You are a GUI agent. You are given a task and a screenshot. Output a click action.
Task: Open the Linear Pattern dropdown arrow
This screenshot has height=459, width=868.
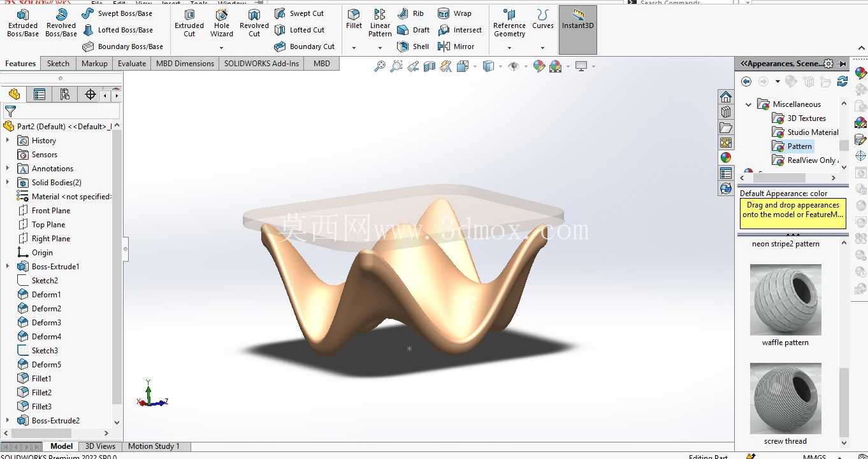coord(380,48)
